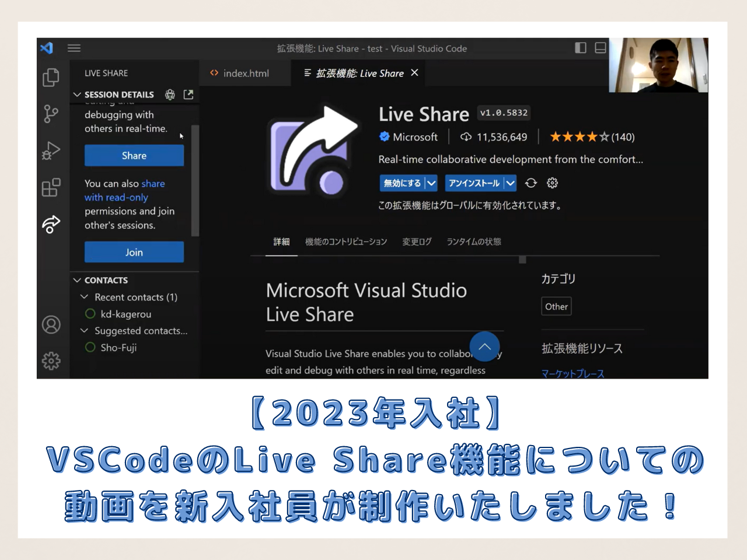Click kd-kagerou contact status circle

(x=90, y=314)
